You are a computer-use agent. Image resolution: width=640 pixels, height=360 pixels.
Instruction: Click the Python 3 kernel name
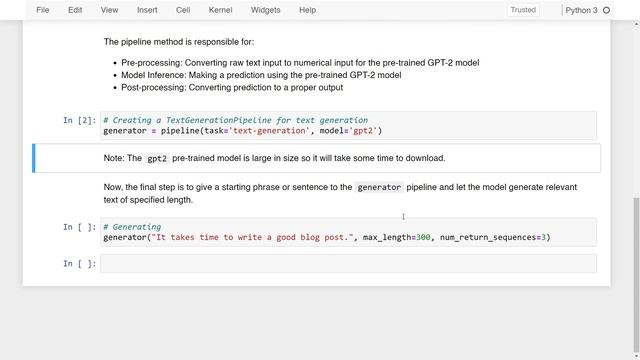[x=581, y=10]
